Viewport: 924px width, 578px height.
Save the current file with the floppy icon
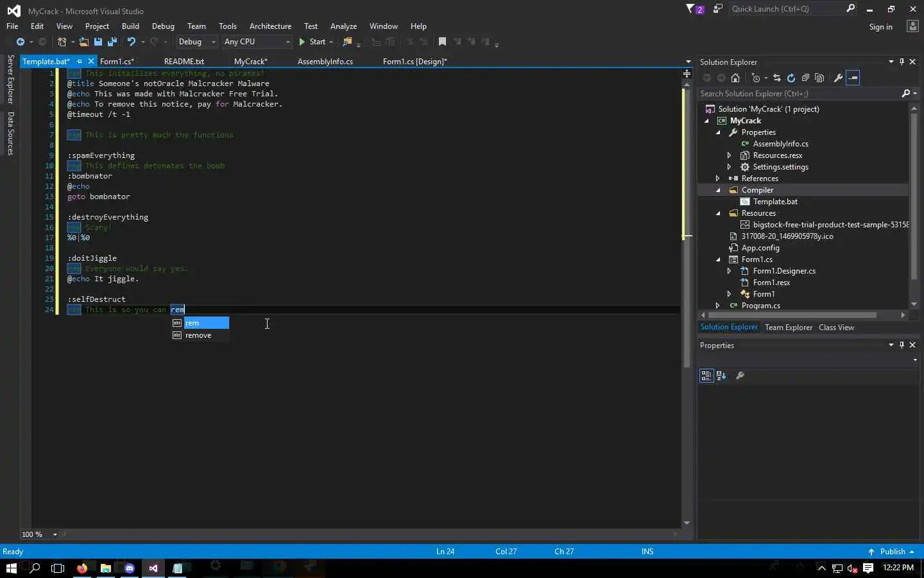click(98, 42)
